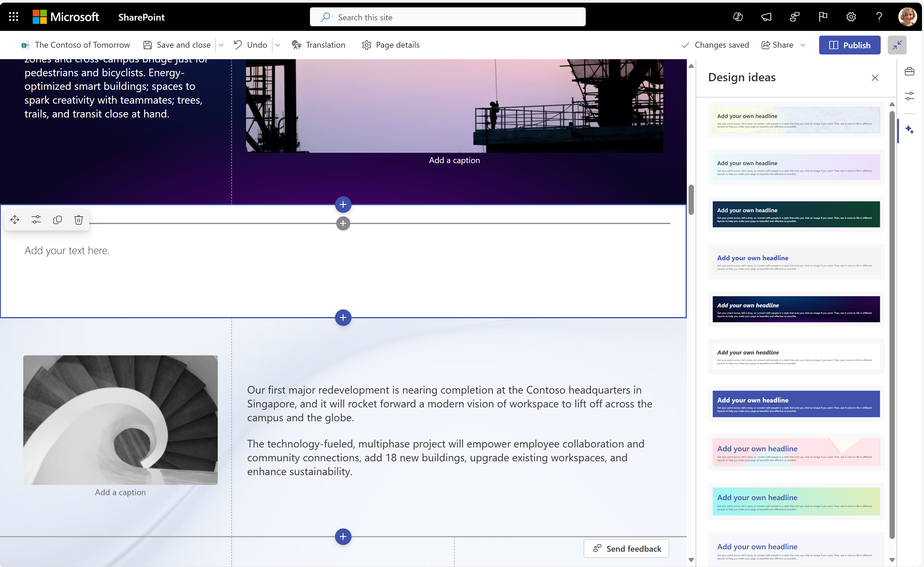Click the Translation tool icon
924x567 pixels.
pyautogui.click(x=296, y=44)
